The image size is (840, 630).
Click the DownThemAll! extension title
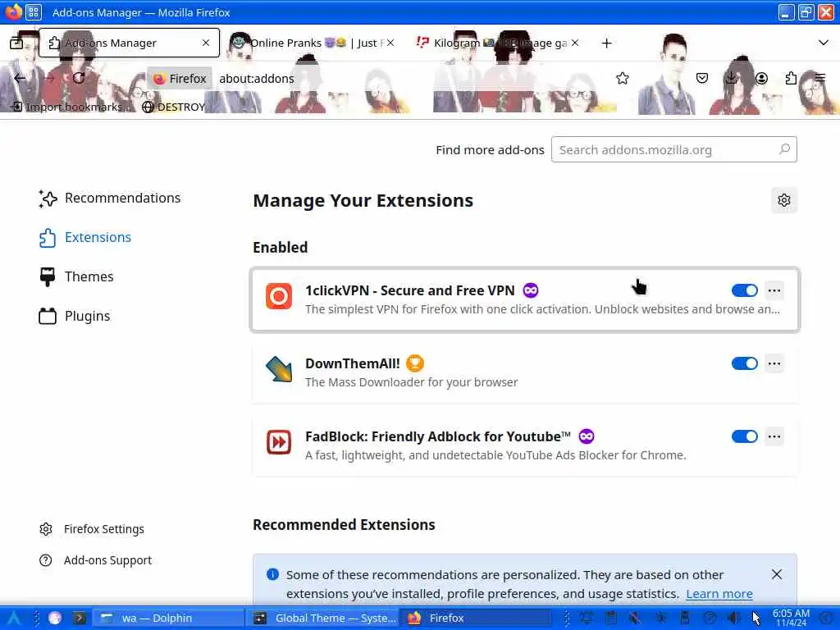(x=353, y=363)
